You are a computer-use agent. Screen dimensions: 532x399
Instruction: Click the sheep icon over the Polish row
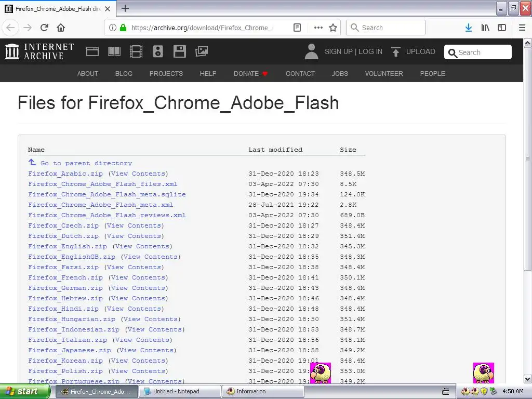tap(320, 373)
